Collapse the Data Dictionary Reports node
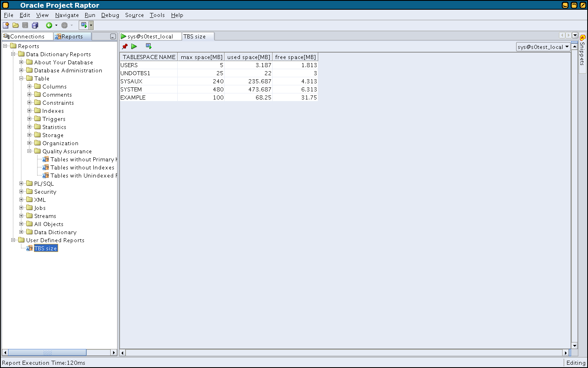The image size is (588, 368). [x=13, y=54]
